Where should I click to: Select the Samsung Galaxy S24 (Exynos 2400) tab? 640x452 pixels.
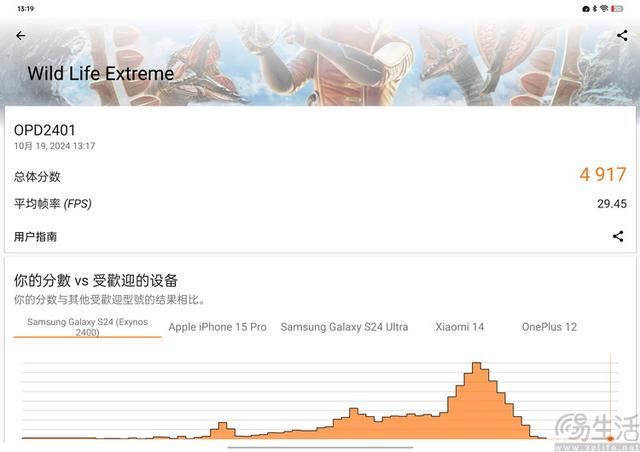(x=87, y=327)
